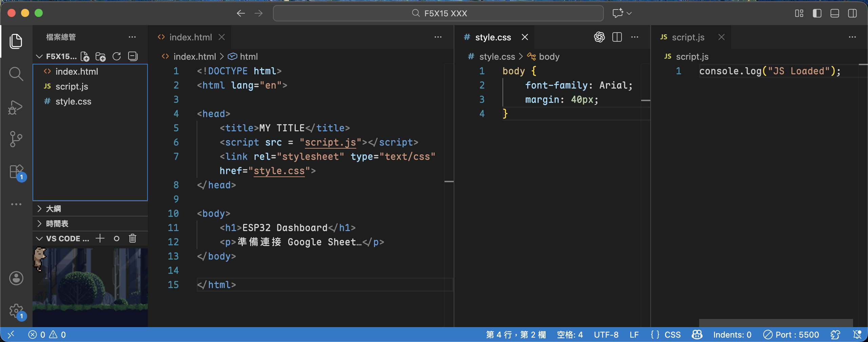Click the F5X15 XXX search field
The height and width of the screenshot is (342, 868).
pyautogui.click(x=438, y=13)
